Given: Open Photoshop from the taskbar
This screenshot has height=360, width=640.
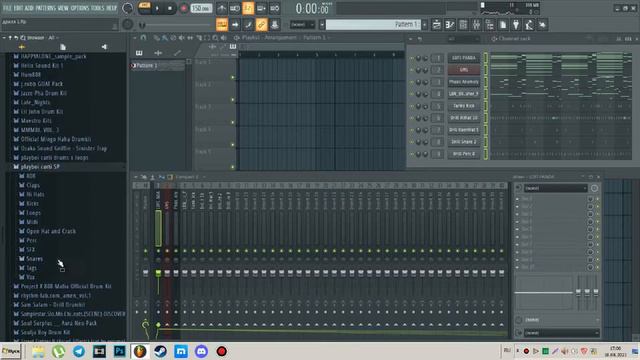Looking at the screenshot, I should pos(120,351).
